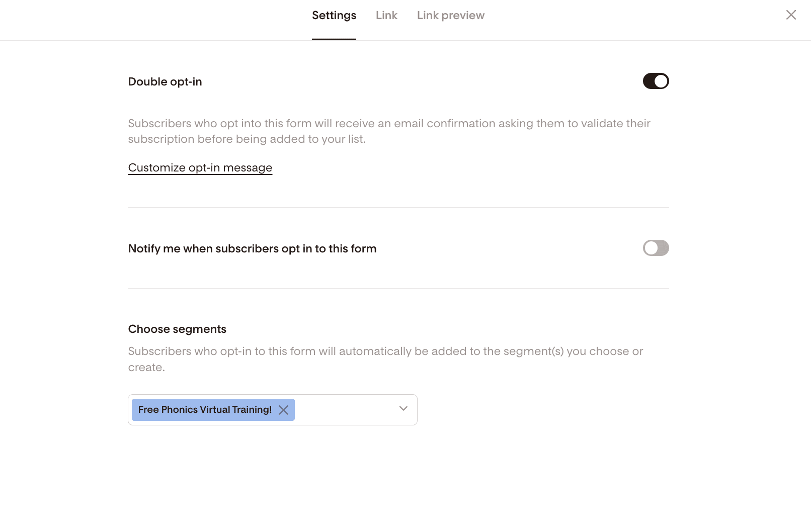The image size is (811, 532).
Task: Select the Settings tab
Action: [334, 16]
